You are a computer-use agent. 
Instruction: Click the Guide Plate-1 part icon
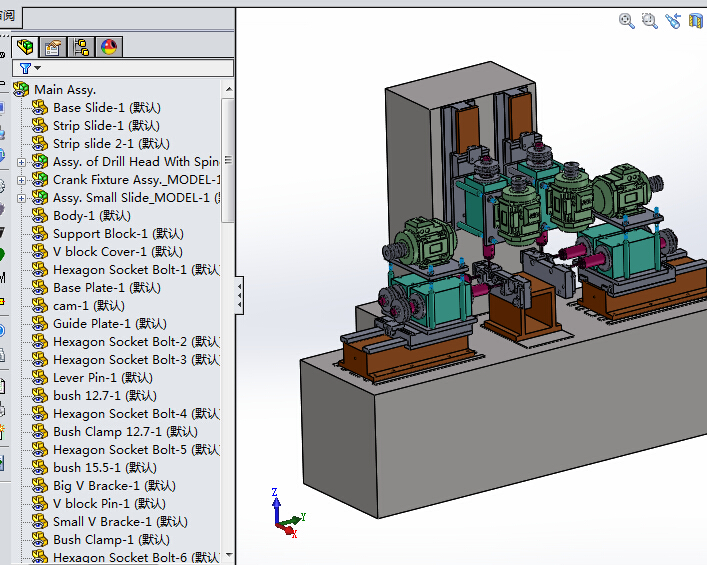click(40, 324)
